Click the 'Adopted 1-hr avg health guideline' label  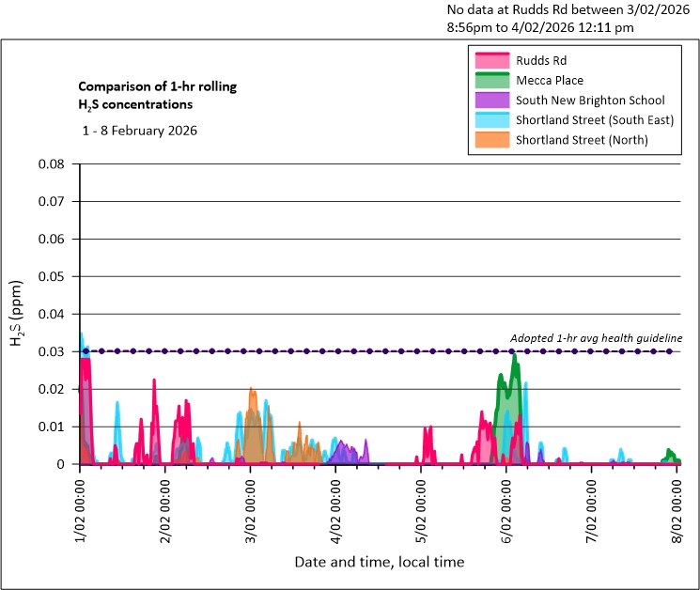click(596, 338)
